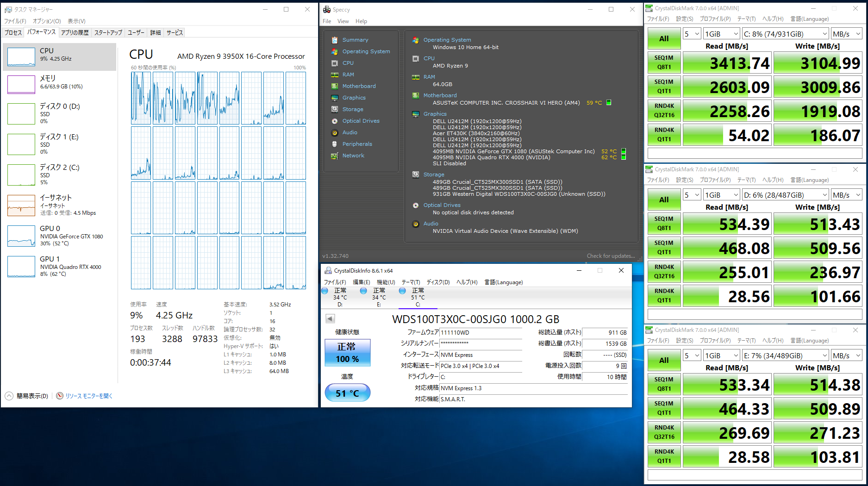Image resolution: width=868 pixels, height=486 pixels.
Task: Open the View menu in Speccy
Action: pos(343,21)
